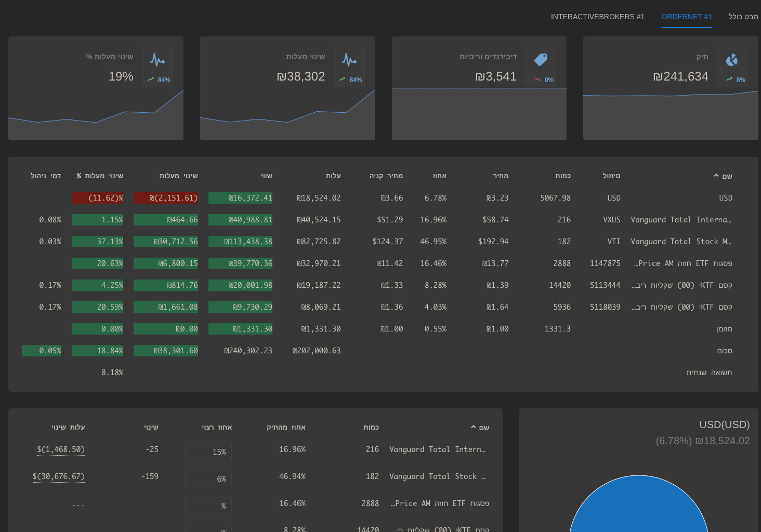This screenshot has width=761, height=532.
Task: Click symbol 1147875 in holdings table
Action: tap(605, 263)
